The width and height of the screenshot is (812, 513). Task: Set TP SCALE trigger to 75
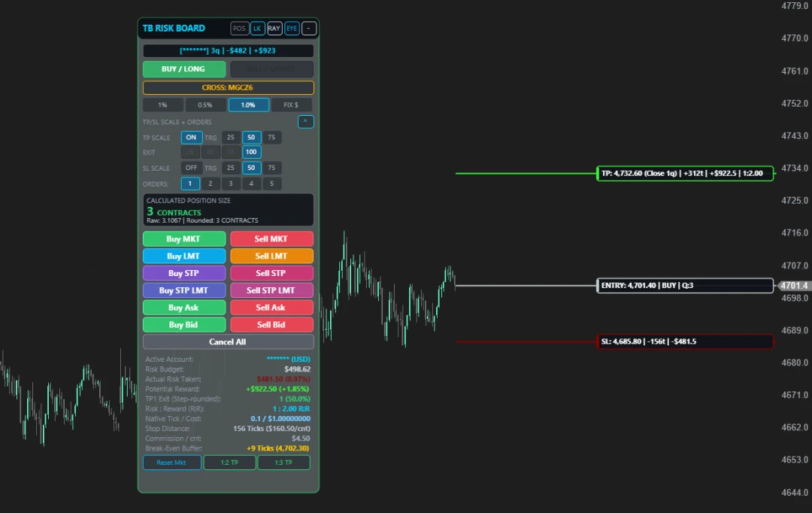coord(271,138)
